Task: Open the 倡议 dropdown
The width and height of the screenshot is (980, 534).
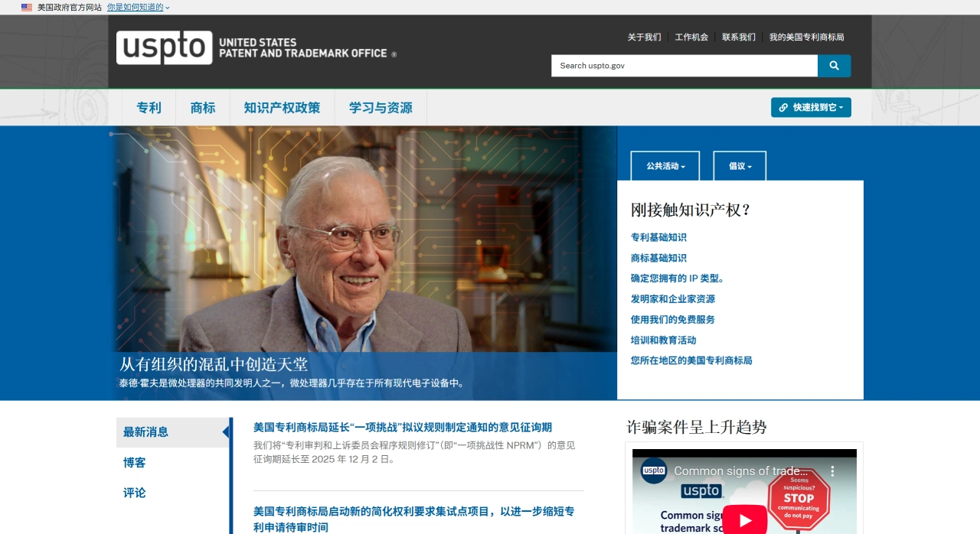Action: point(739,166)
